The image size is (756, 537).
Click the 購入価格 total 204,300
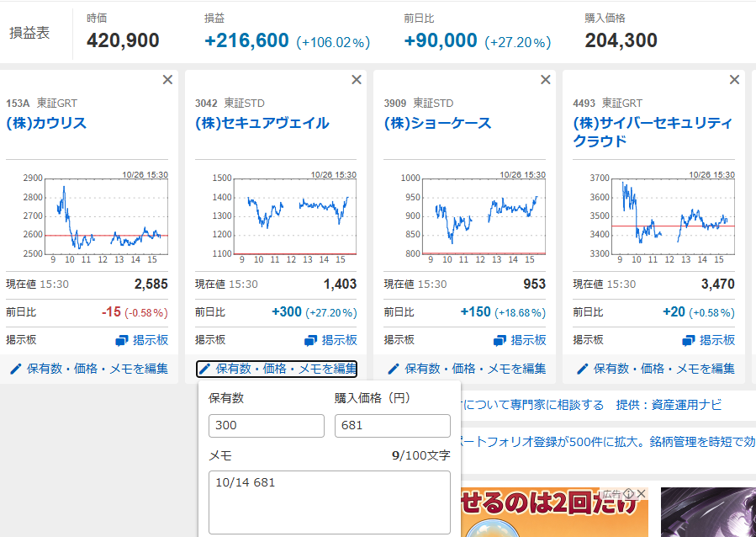(x=621, y=40)
